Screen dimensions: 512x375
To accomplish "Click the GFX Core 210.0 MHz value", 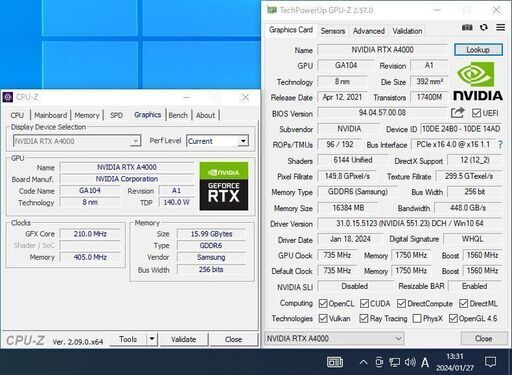I will [90, 234].
